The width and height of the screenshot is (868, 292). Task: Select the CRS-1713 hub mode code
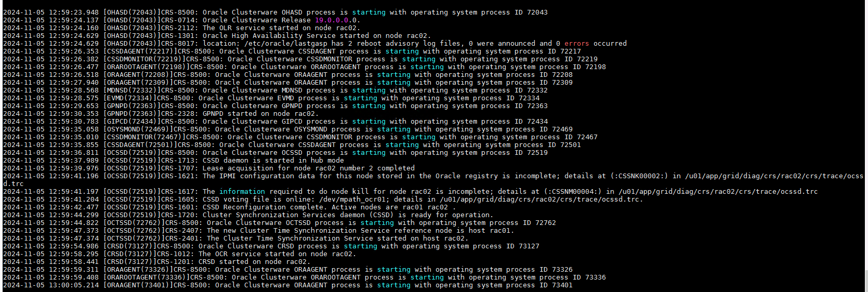[x=178, y=161]
